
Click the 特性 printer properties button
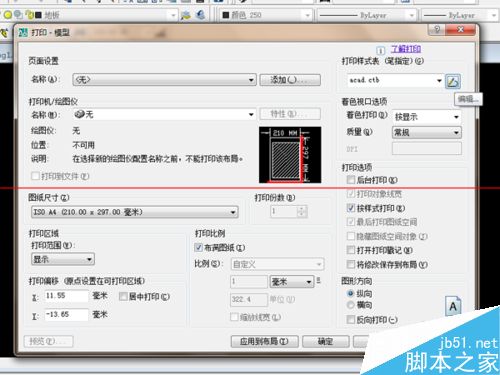click(290, 114)
